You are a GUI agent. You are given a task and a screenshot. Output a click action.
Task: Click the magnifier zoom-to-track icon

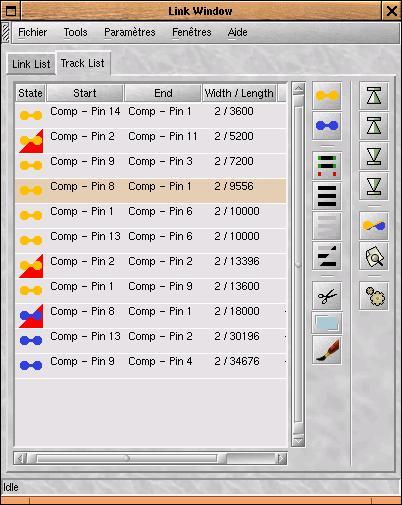click(374, 256)
